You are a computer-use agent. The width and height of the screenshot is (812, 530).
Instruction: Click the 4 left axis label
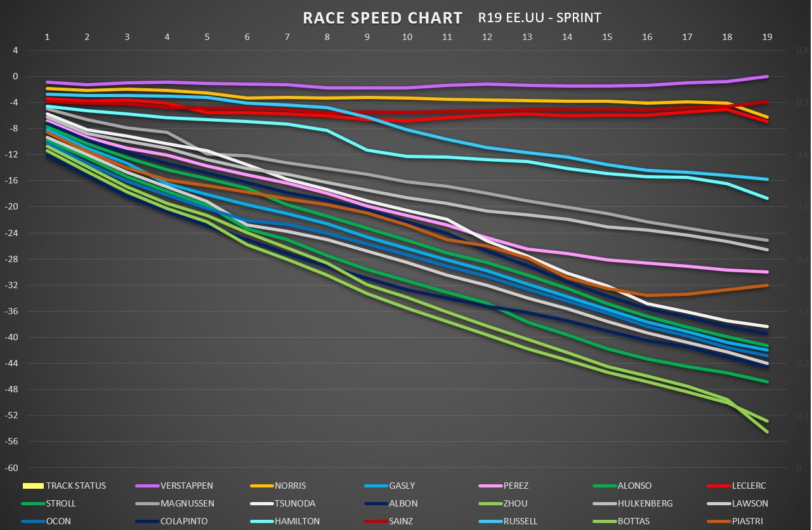[16, 50]
